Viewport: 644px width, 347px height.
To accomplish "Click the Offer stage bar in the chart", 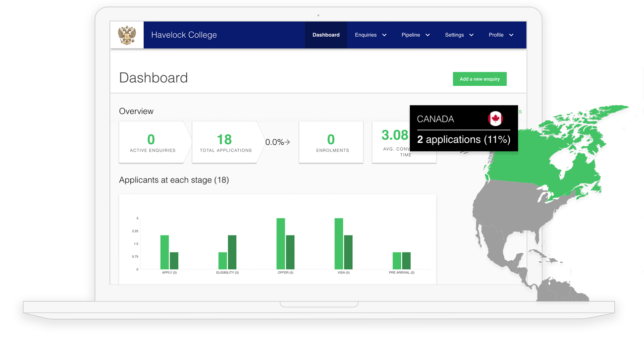I will click(x=280, y=243).
